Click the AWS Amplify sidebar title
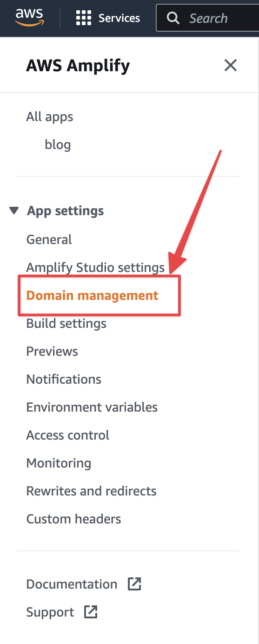The height and width of the screenshot is (644, 259). click(x=78, y=66)
